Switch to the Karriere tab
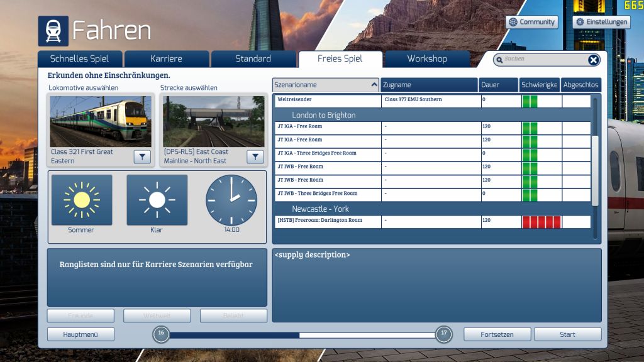This screenshot has width=644, height=362. (x=166, y=59)
